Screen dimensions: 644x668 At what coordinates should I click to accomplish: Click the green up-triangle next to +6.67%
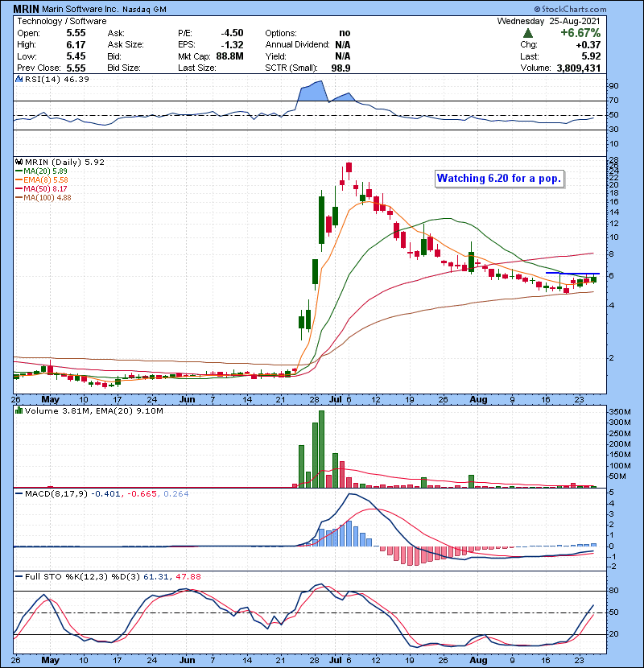[527, 33]
